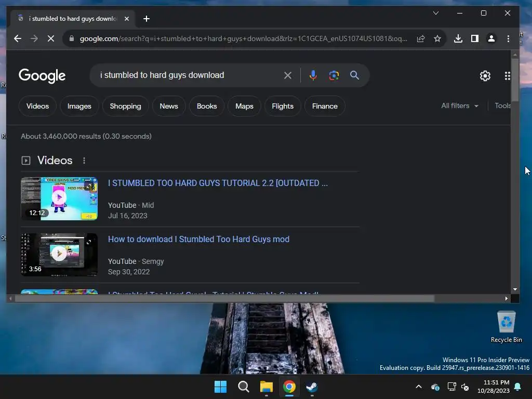Image resolution: width=532 pixels, height=399 pixels.
Task: Filter results by News
Action: (x=169, y=106)
